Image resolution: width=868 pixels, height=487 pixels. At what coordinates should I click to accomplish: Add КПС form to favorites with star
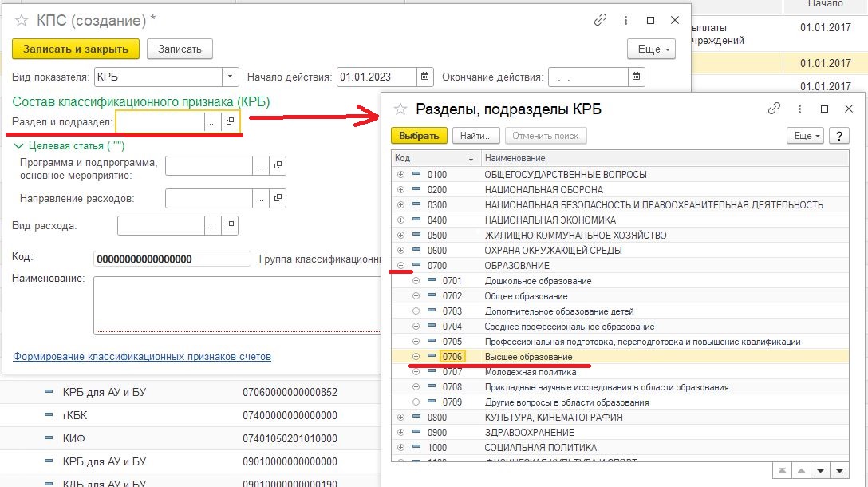click(x=22, y=21)
